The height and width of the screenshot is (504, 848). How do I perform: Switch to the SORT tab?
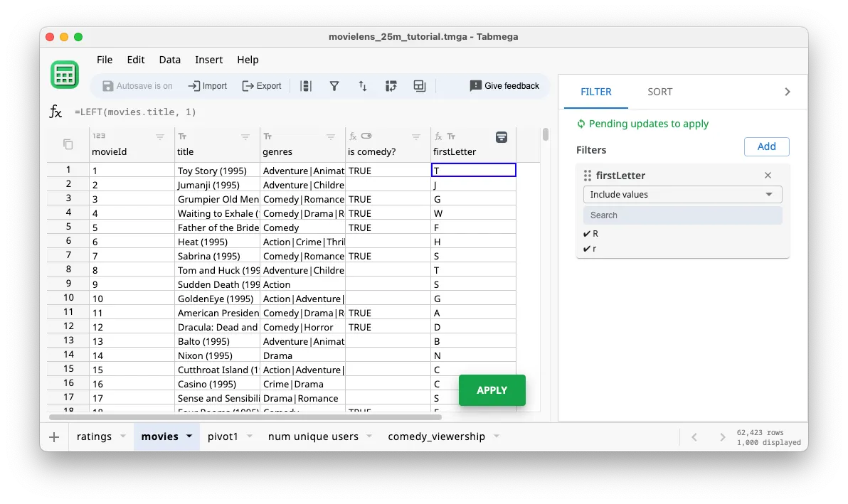[x=659, y=92]
